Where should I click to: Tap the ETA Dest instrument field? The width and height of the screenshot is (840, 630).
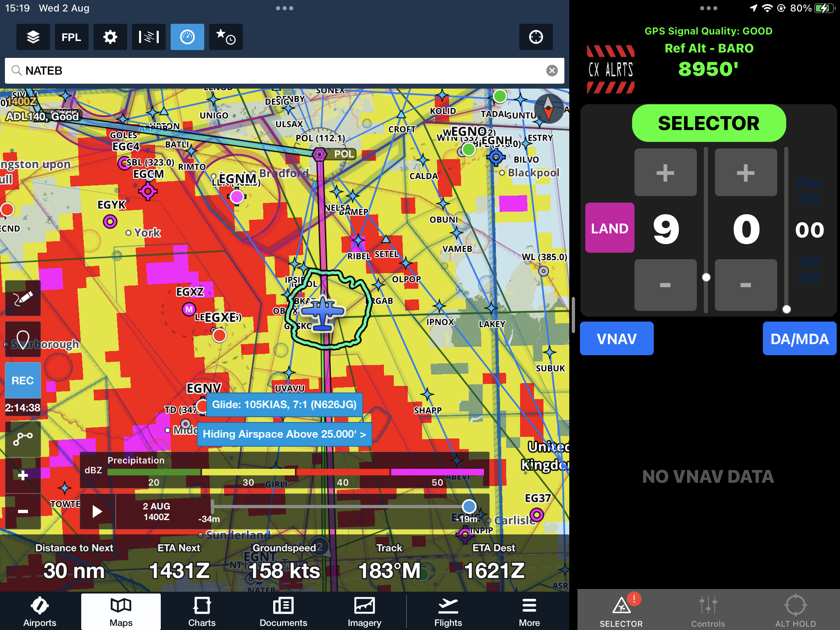click(494, 563)
